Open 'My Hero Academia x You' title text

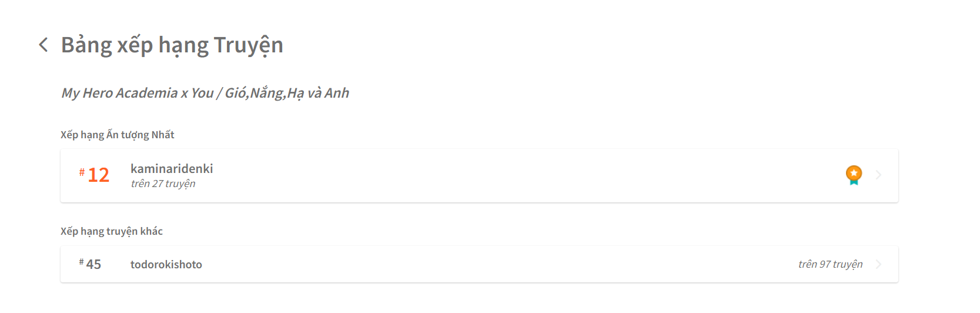(138, 93)
